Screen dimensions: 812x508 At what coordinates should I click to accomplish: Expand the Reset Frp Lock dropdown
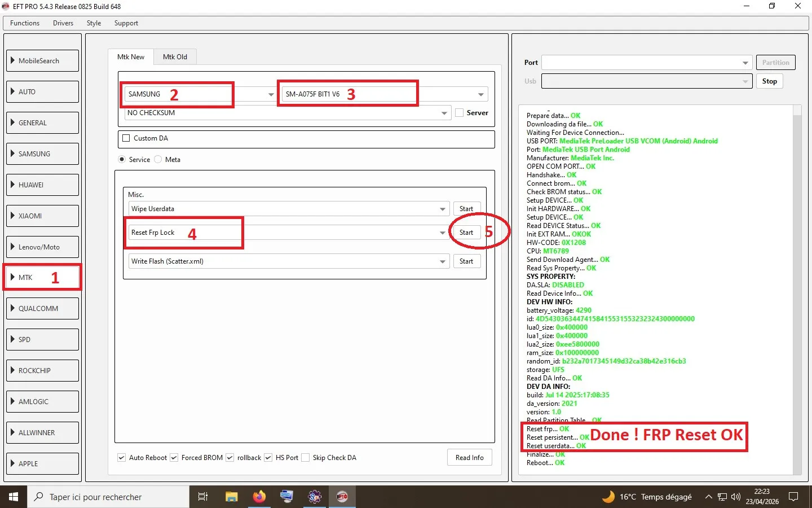pos(443,233)
